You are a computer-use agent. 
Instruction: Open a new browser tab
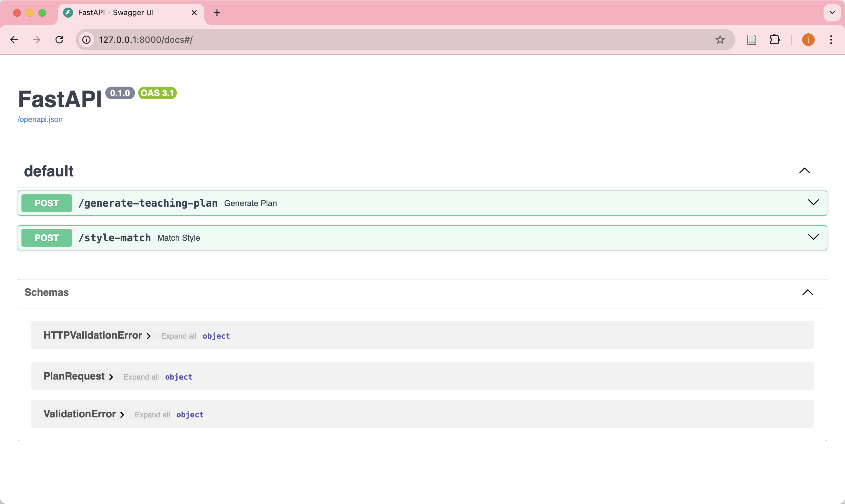217,13
